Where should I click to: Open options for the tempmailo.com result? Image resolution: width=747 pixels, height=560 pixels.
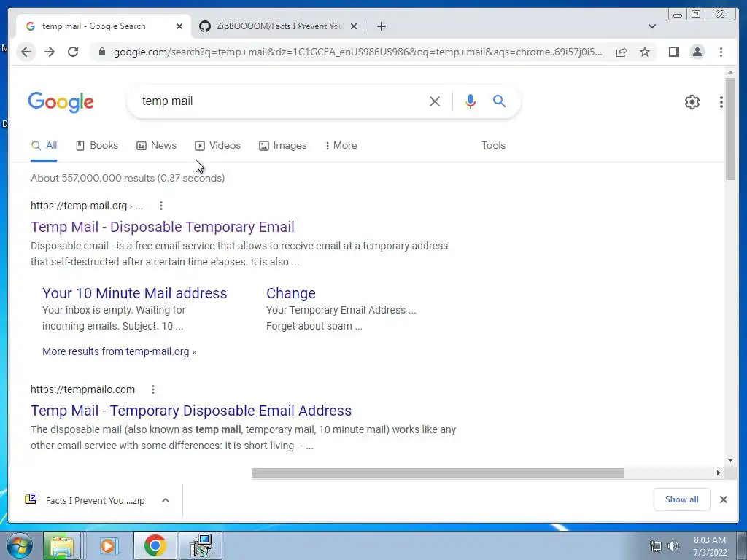point(153,389)
